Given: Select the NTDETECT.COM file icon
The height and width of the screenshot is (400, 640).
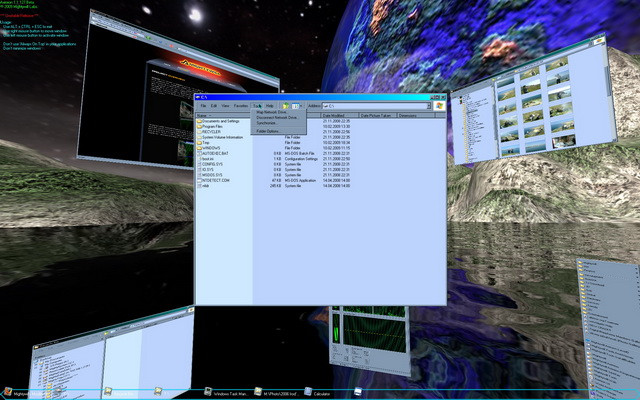Looking at the screenshot, I should tap(200, 180).
